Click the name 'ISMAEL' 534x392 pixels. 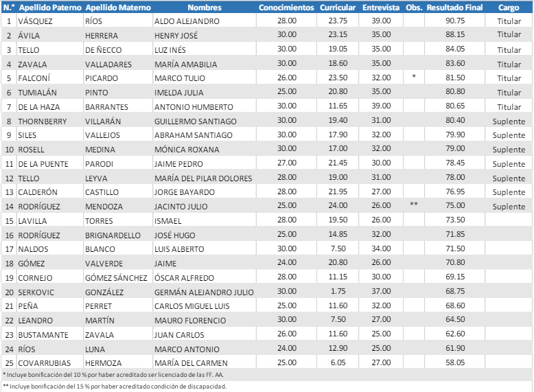(x=168, y=221)
